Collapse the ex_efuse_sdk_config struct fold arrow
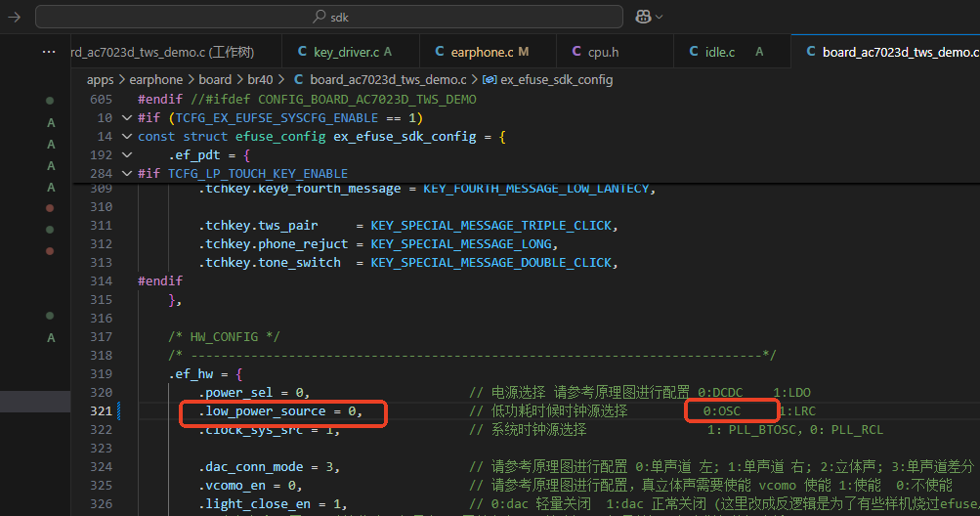Image resolution: width=980 pixels, height=516 pixels. click(127, 137)
